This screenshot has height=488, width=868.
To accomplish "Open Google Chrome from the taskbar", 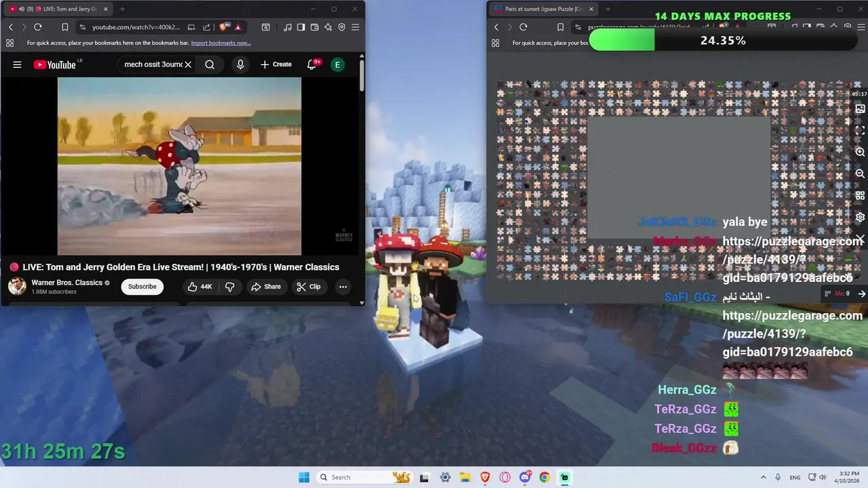I will (x=545, y=477).
